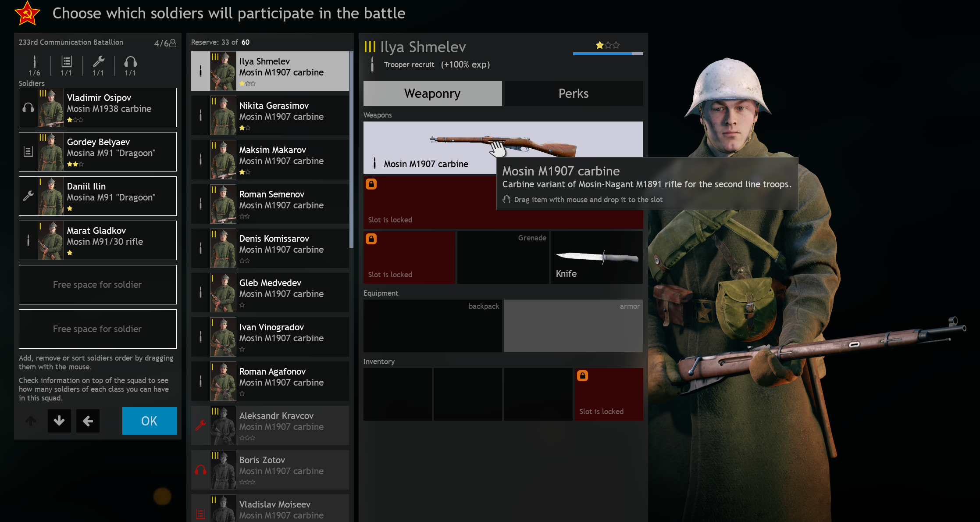Click the Knife weapon slot
The height and width of the screenshot is (522, 980).
(x=597, y=257)
